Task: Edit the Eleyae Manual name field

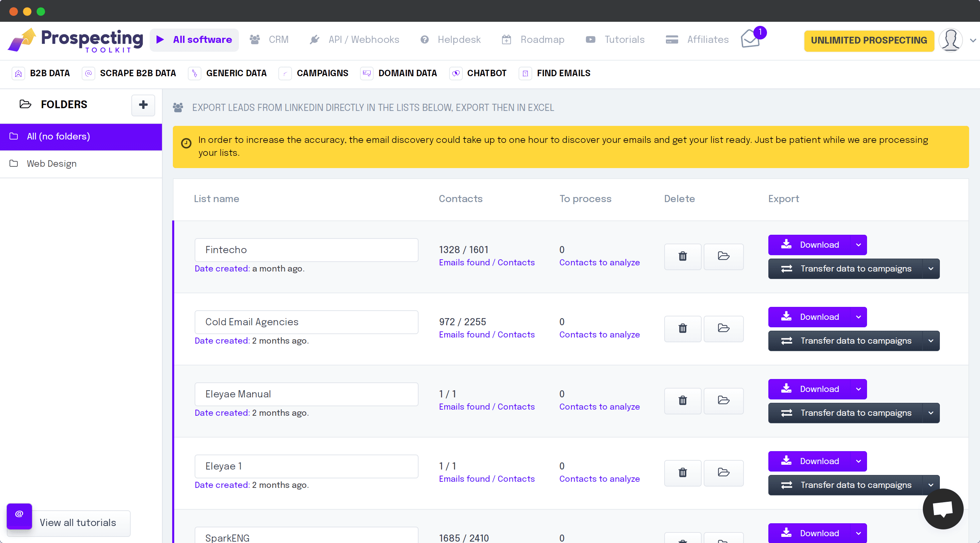Action: [x=306, y=395]
